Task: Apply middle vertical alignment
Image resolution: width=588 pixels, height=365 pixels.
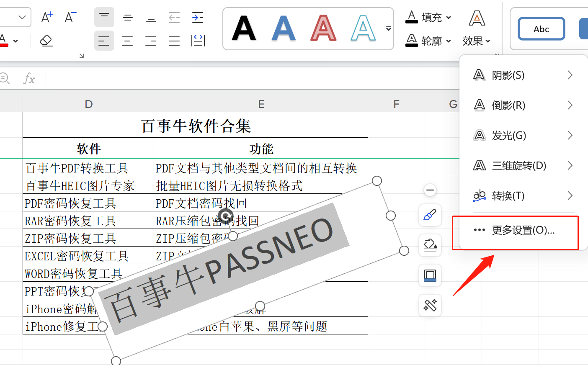Action: 128,17
